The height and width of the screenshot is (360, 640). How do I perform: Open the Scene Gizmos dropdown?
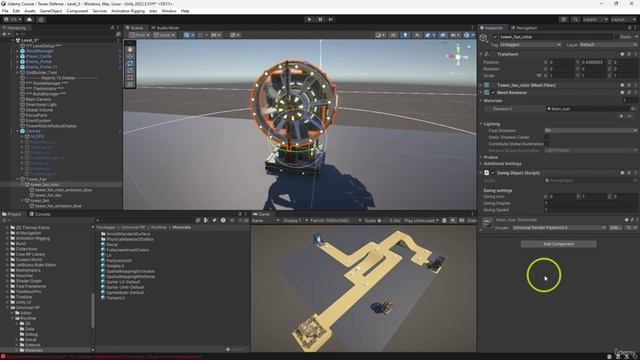point(469,35)
